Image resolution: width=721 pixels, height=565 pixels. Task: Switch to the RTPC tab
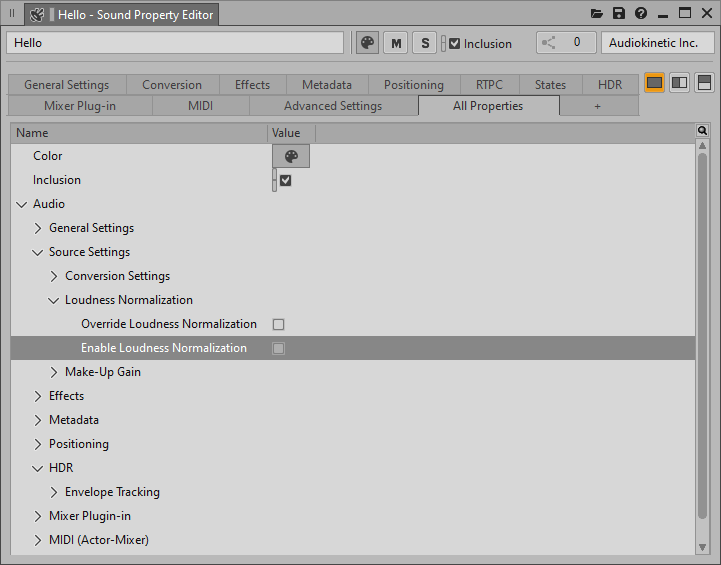(x=489, y=85)
